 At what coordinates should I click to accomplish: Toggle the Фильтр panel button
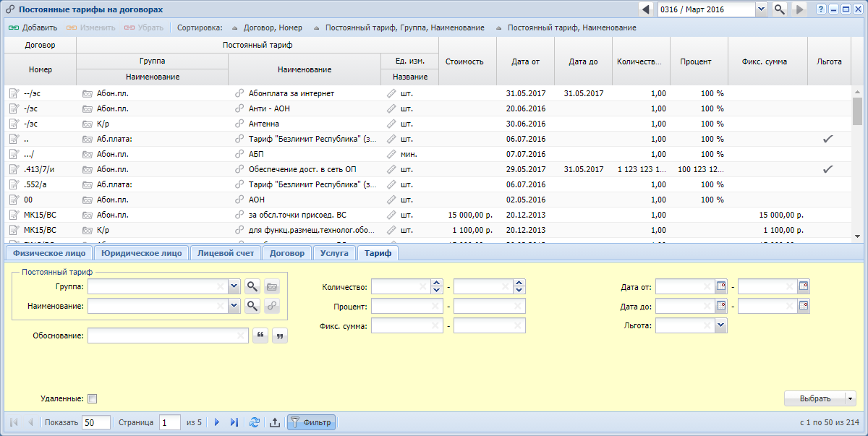311,422
